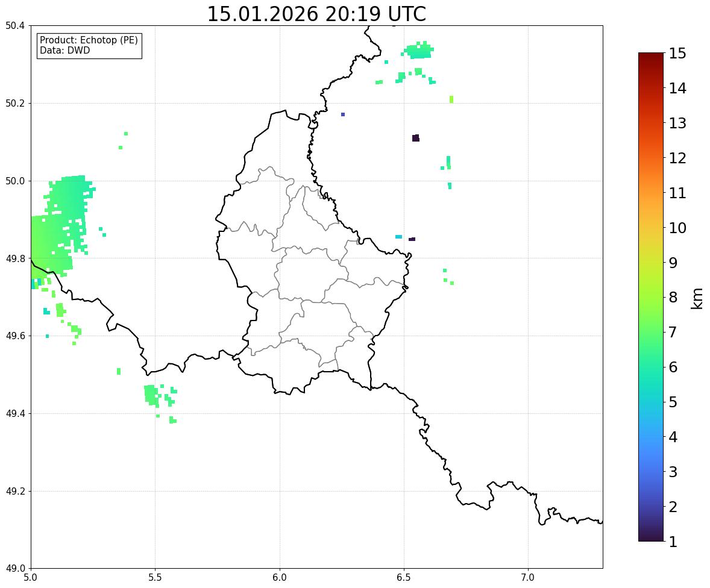Click the colorbar tick label 12
The width and height of the screenshot is (710, 588).
(677, 158)
